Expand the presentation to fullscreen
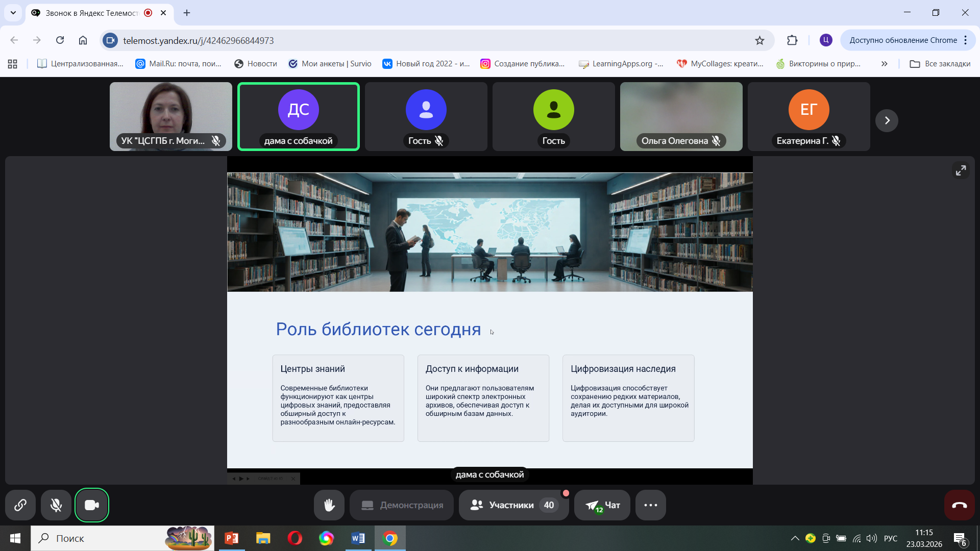Viewport: 980px width, 551px height. coord(961,170)
